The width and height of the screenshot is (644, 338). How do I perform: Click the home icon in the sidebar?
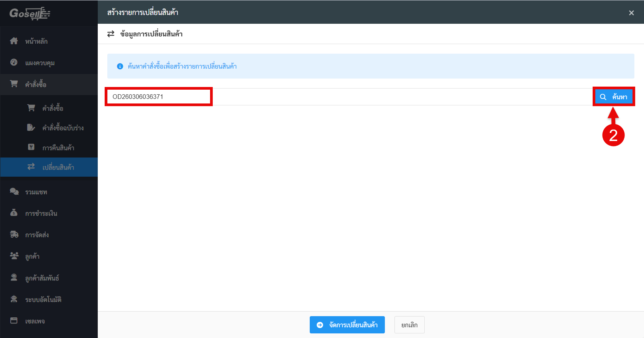[14, 41]
